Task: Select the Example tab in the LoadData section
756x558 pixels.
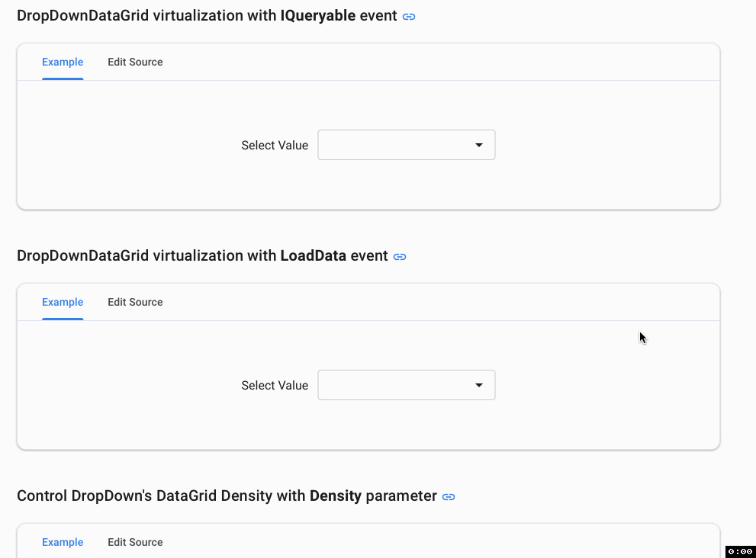Action: click(x=63, y=302)
